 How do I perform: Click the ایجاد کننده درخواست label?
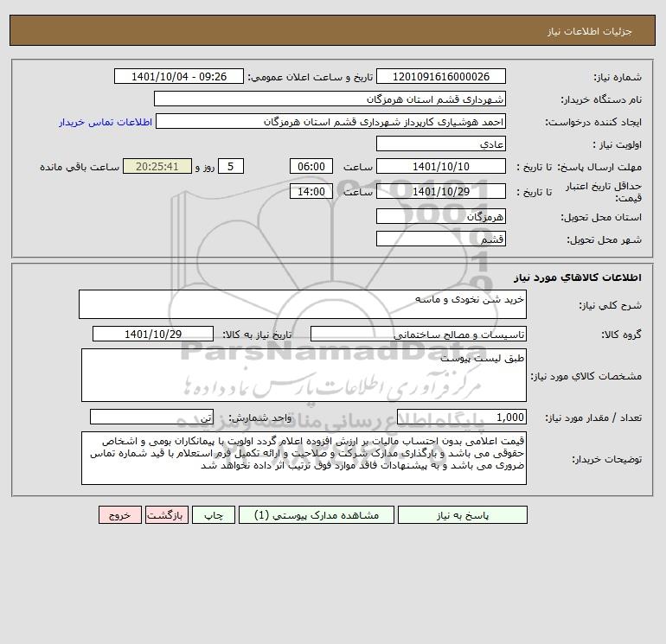(x=593, y=122)
